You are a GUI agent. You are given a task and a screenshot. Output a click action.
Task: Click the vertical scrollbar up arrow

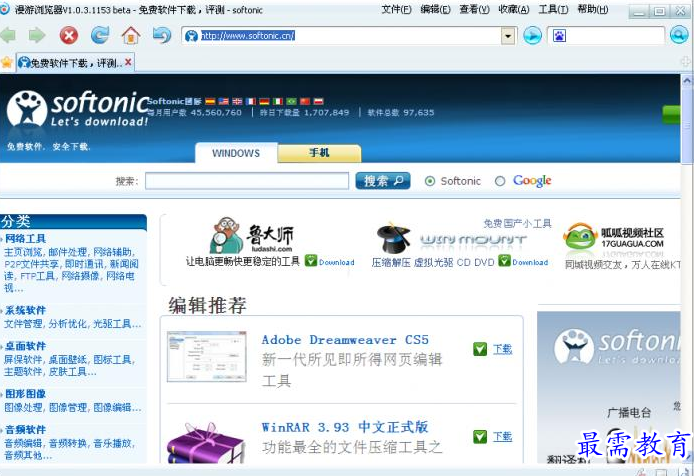687,81
